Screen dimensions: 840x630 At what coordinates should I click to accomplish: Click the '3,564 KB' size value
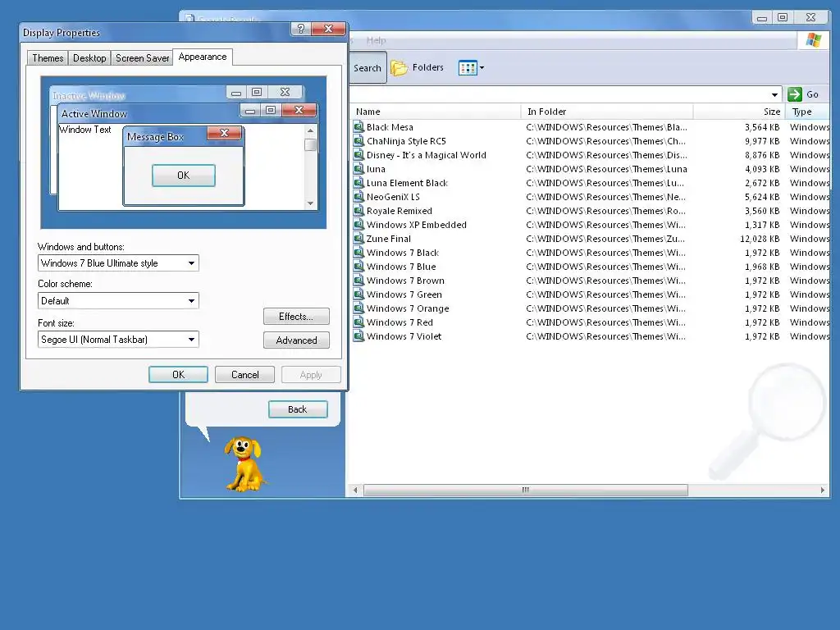tap(762, 127)
